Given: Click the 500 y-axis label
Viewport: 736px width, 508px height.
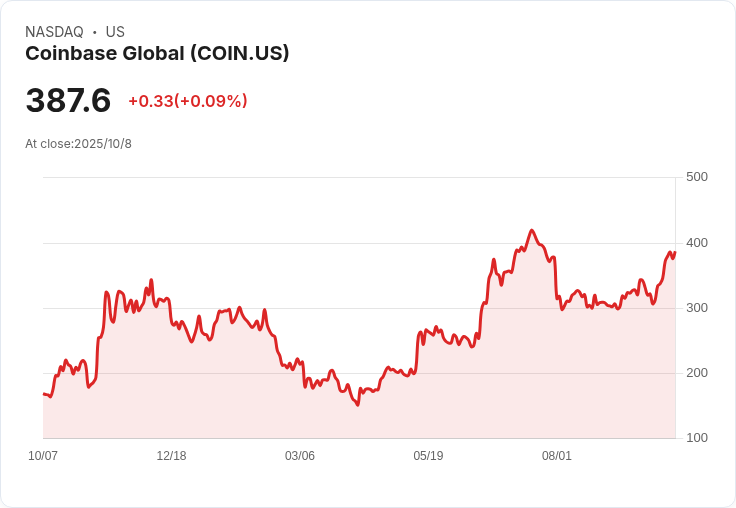Looking at the screenshot, I should coord(697,177).
